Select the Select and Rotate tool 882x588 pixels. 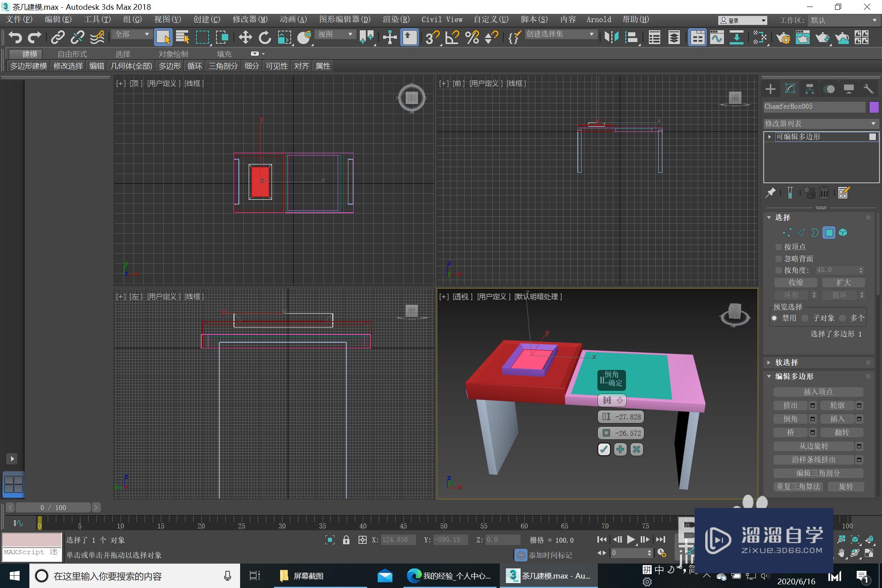[x=265, y=38]
